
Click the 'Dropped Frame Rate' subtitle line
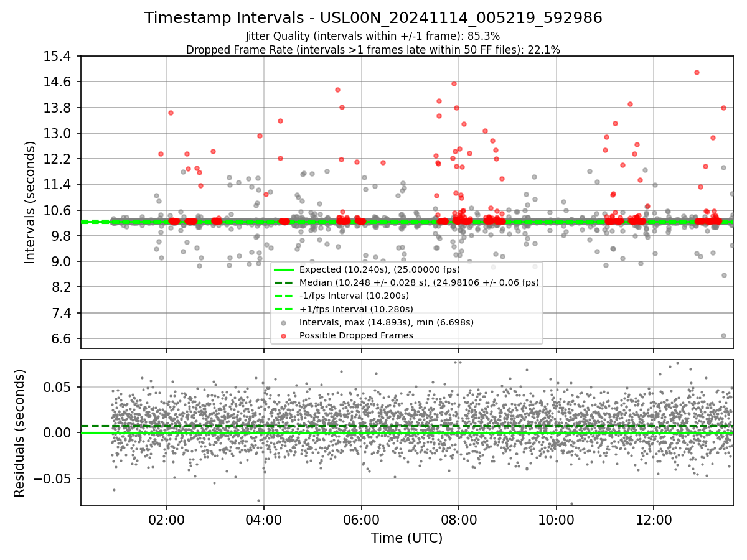(374, 50)
